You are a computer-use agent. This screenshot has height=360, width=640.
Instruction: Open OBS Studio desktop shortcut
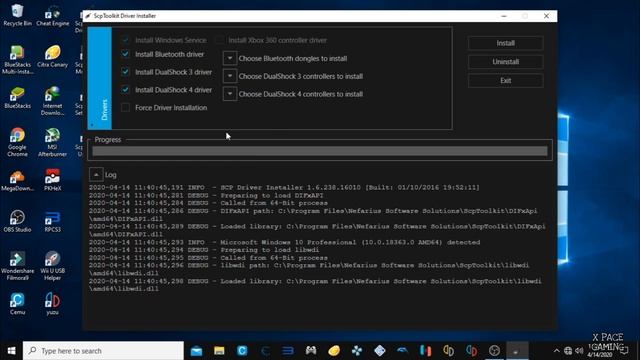(17, 221)
